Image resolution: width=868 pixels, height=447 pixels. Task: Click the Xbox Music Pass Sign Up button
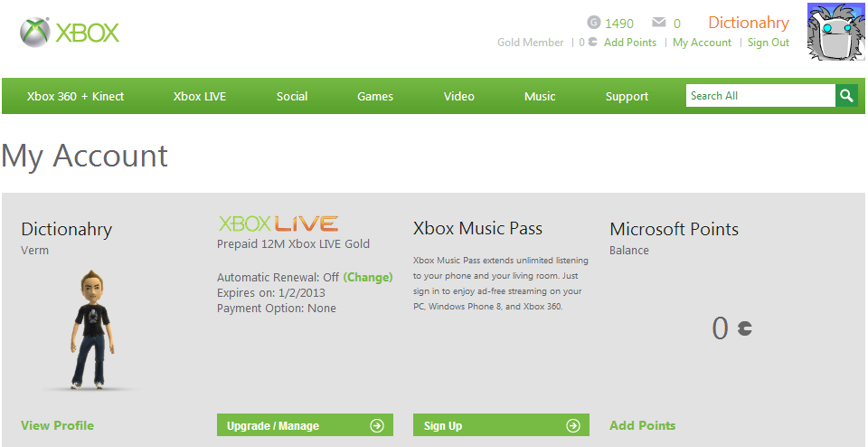501,426
